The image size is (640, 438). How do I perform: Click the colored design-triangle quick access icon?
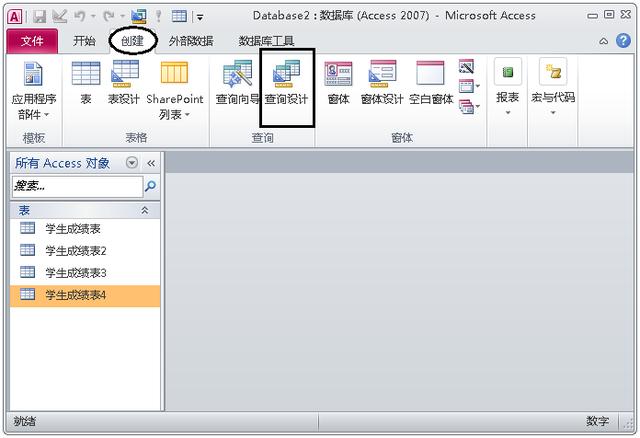139,17
